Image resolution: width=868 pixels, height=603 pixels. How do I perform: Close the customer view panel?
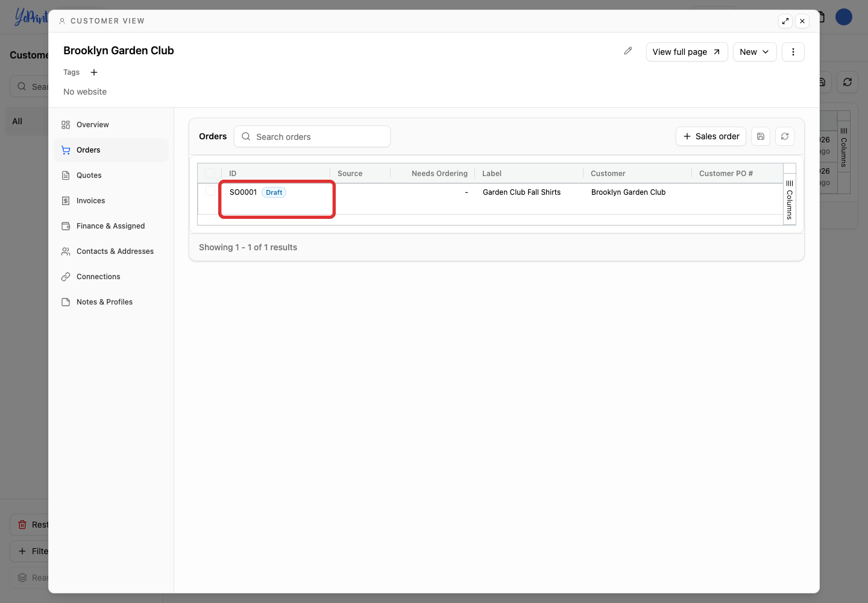pyautogui.click(x=802, y=21)
